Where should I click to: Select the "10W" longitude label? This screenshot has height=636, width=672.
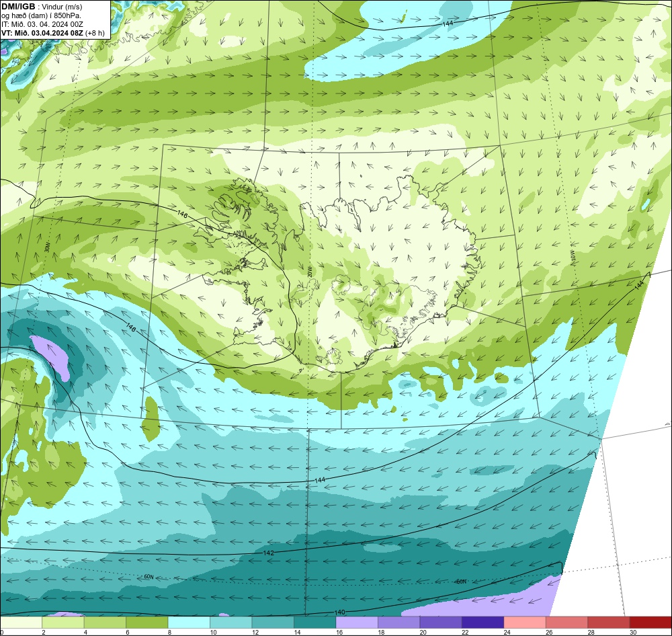(x=573, y=256)
